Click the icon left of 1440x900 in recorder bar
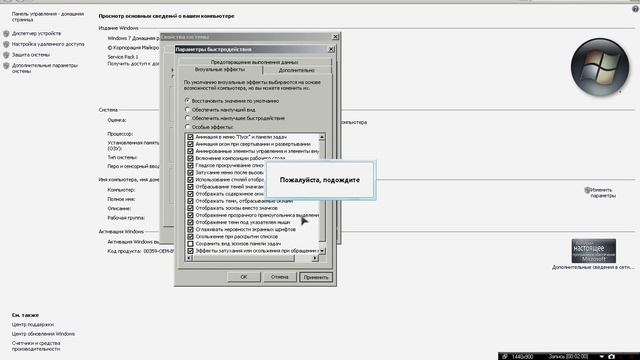 coord(505,356)
